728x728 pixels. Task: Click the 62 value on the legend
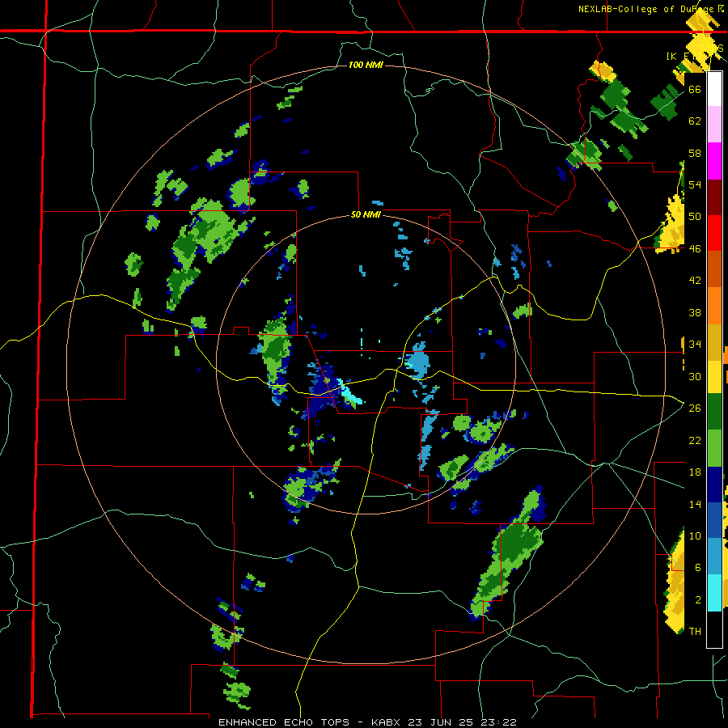click(695, 121)
